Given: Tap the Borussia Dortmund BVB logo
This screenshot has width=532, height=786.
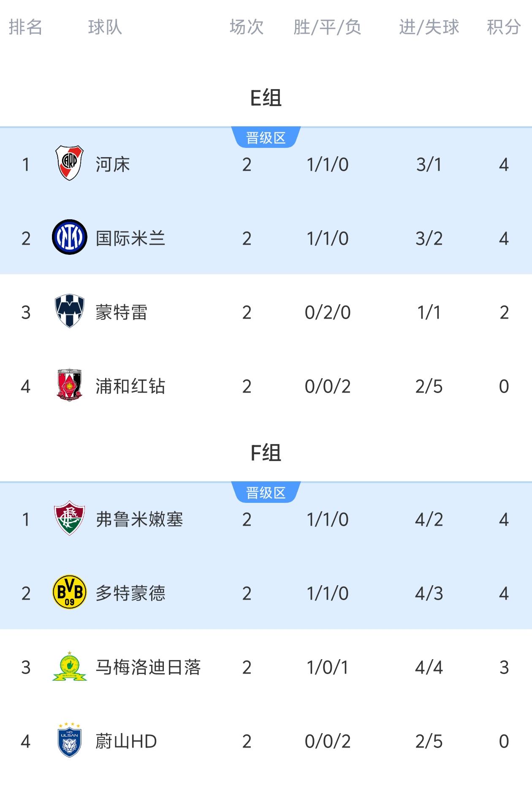Looking at the screenshot, I should coord(70,592).
